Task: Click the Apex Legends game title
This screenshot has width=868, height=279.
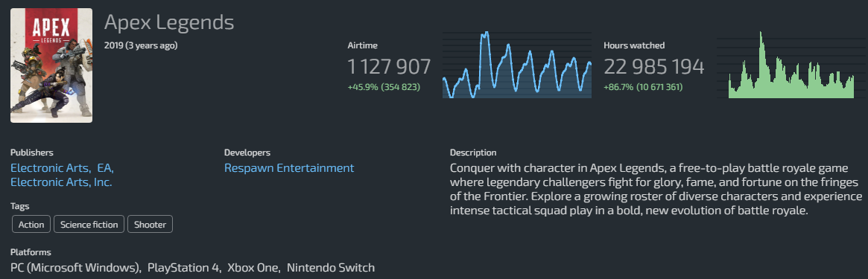Action: 169,22
